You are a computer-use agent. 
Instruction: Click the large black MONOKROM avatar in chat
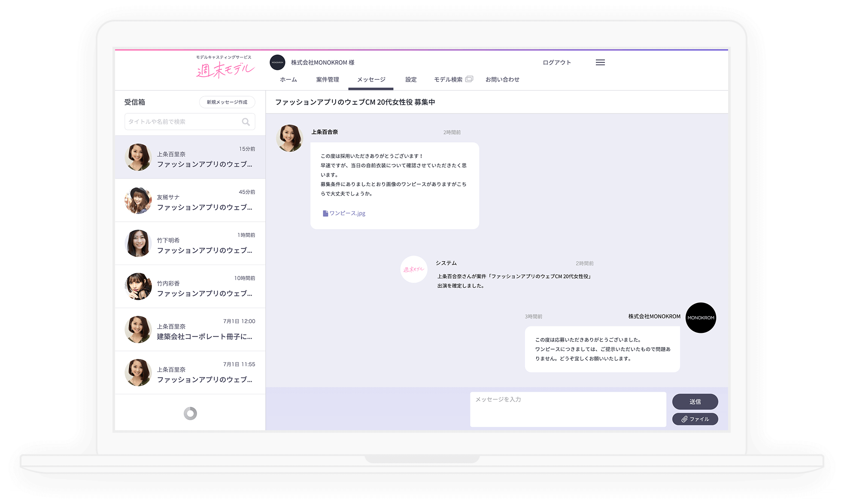(x=701, y=318)
